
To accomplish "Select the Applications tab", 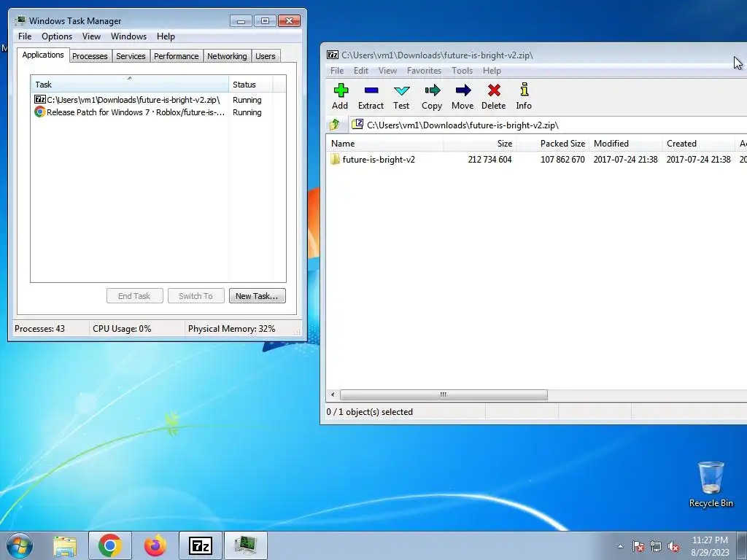I will [43, 55].
